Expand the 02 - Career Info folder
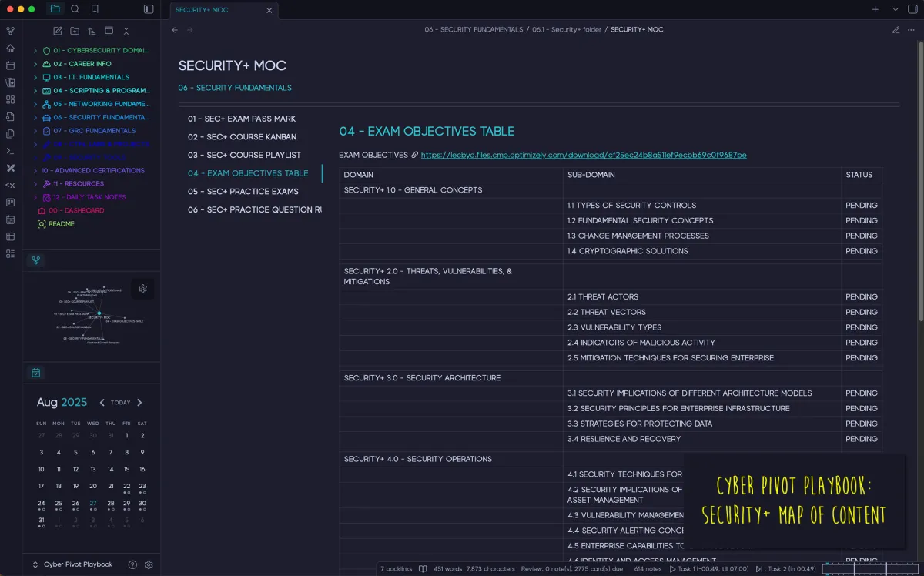 (35, 64)
